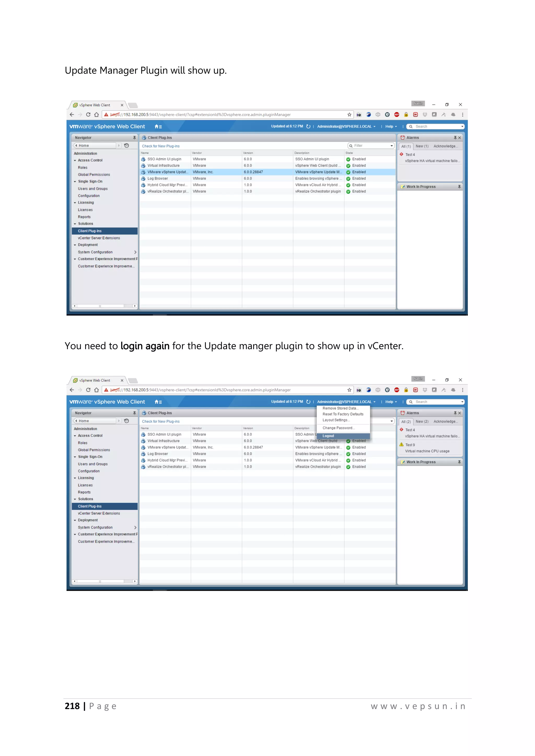The height and width of the screenshot is (756, 535).
Task: Open the Help dropdown in upper screenshot
Action: pos(391,126)
